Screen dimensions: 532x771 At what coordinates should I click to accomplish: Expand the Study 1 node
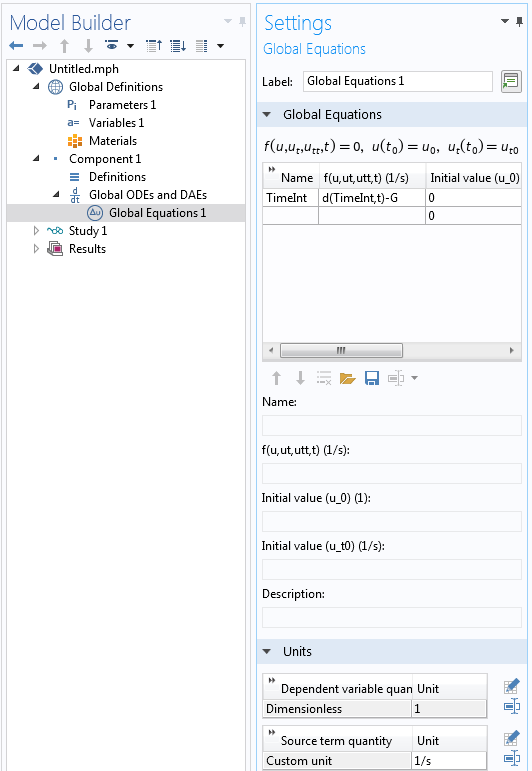pyautogui.click(x=36, y=231)
